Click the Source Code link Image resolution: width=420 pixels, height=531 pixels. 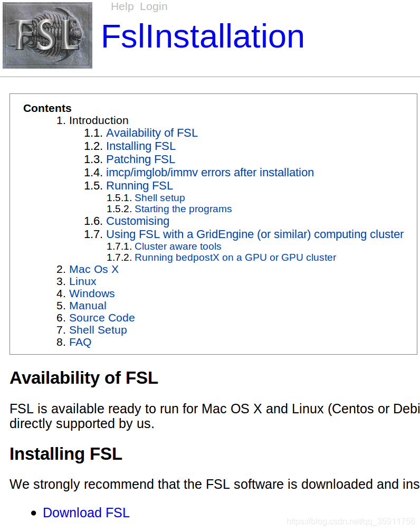(102, 317)
